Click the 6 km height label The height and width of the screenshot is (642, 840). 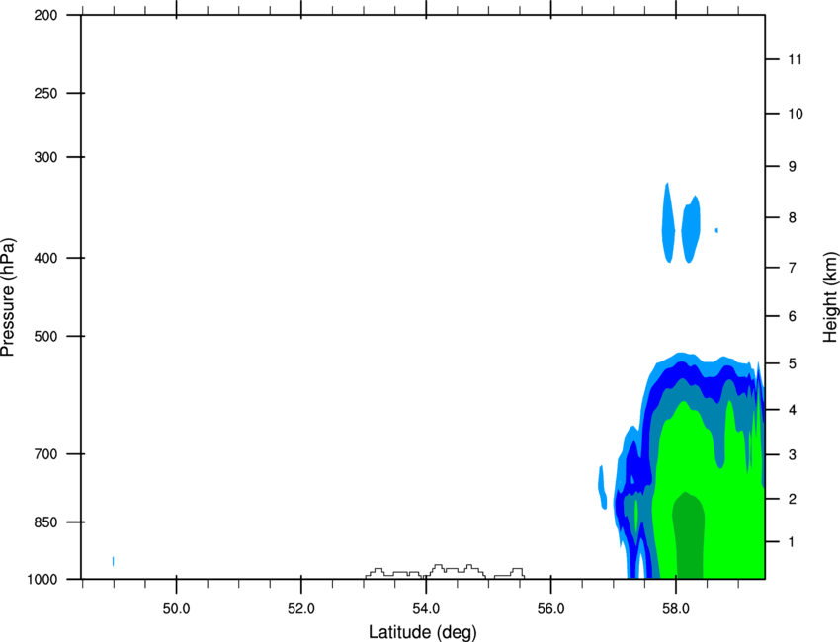tap(793, 316)
